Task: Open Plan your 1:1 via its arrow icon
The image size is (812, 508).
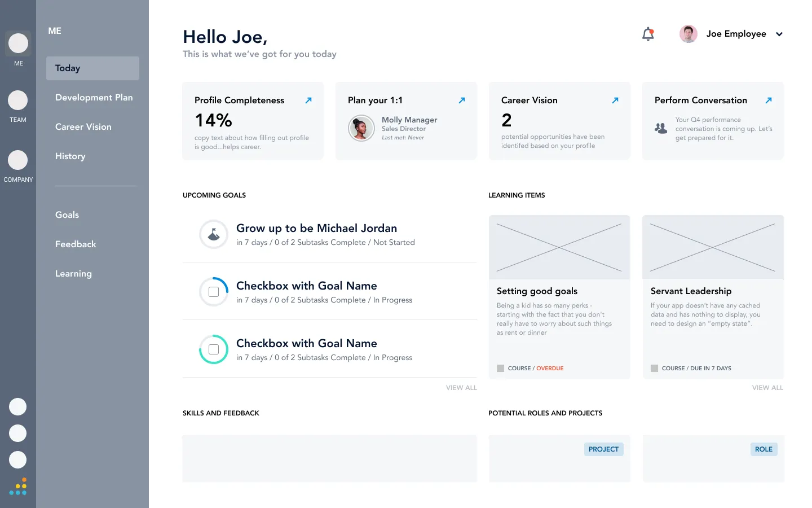Action: click(462, 100)
